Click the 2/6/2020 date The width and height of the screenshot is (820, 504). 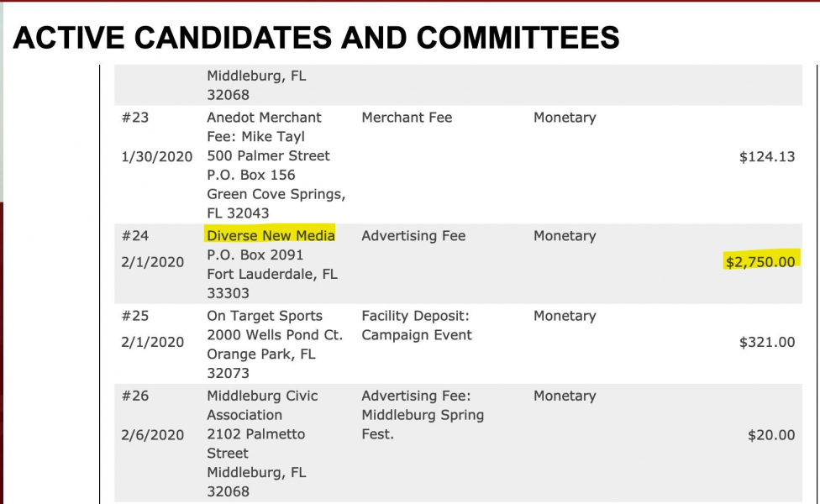pos(152,435)
